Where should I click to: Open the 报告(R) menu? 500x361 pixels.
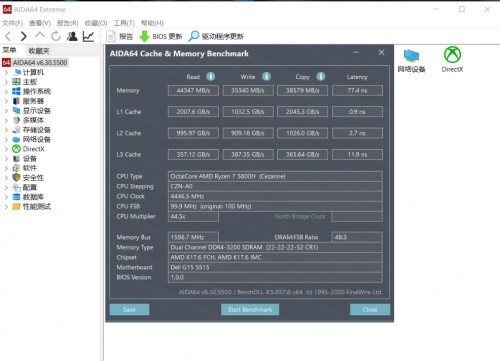pyautogui.click(x=68, y=23)
